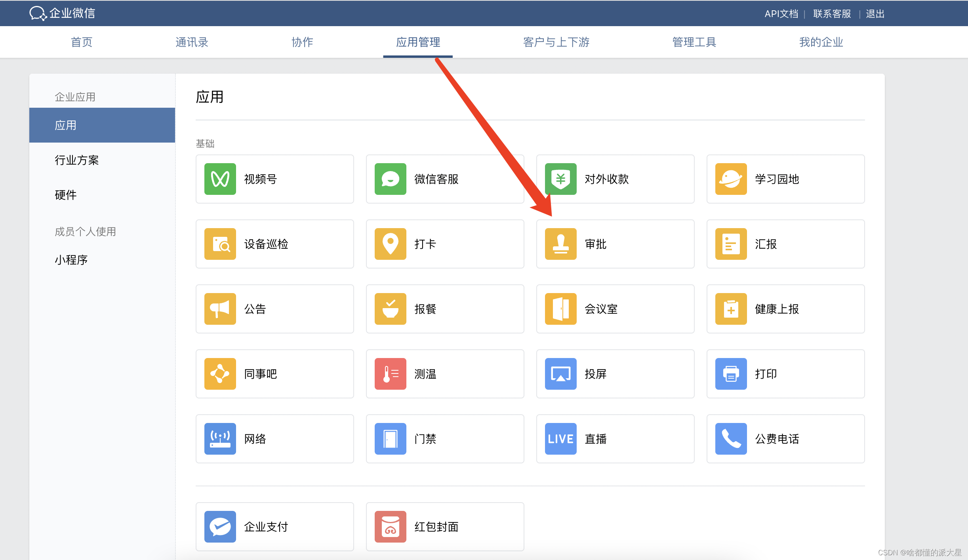The image size is (968, 560).
Task: Click the 企业微信 logo in header
Action: 63,13
